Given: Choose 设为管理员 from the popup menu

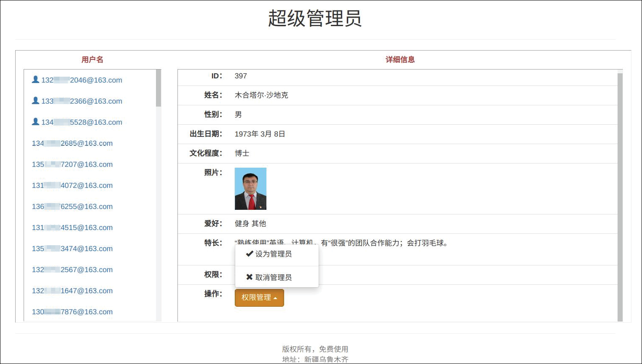Looking at the screenshot, I should click(273, 254).
